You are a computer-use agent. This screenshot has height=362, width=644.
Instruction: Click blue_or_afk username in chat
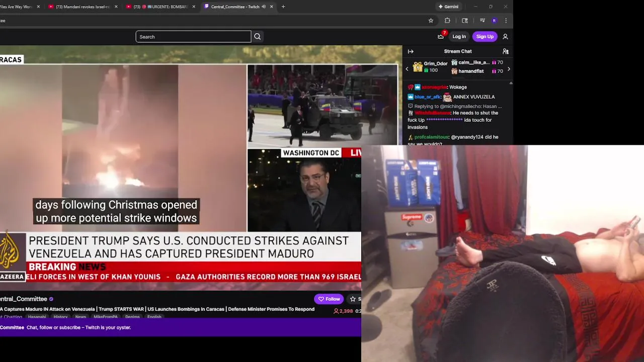[x=427, y=97]
